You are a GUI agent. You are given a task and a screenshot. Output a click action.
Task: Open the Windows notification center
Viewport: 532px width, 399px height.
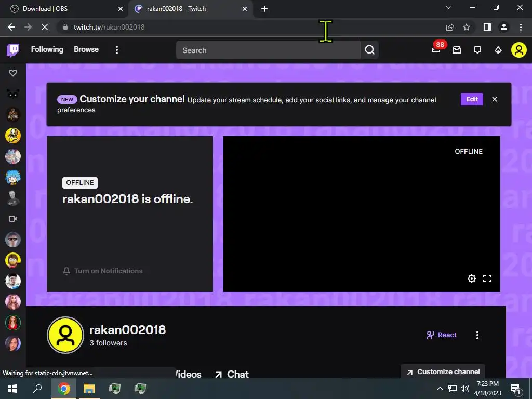pyautogui.click(x=516, y=389)
